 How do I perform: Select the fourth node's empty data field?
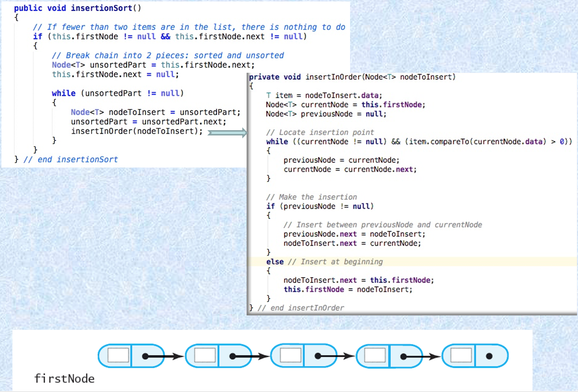coord(375,355)
